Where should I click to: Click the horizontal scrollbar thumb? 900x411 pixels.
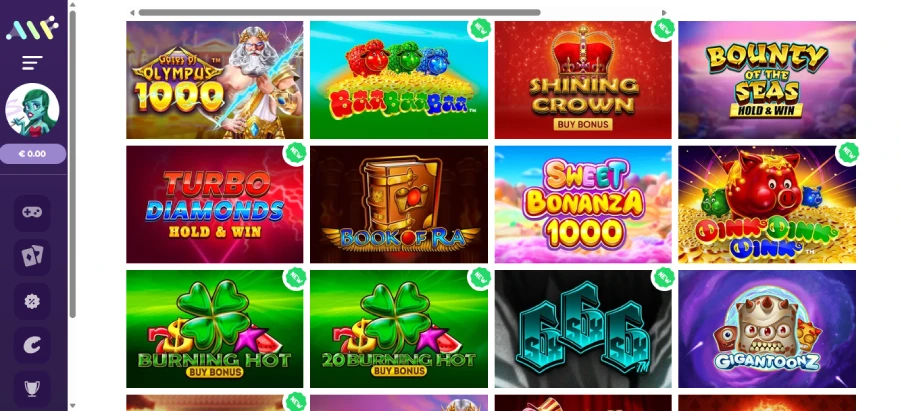[x=339, y=13]
